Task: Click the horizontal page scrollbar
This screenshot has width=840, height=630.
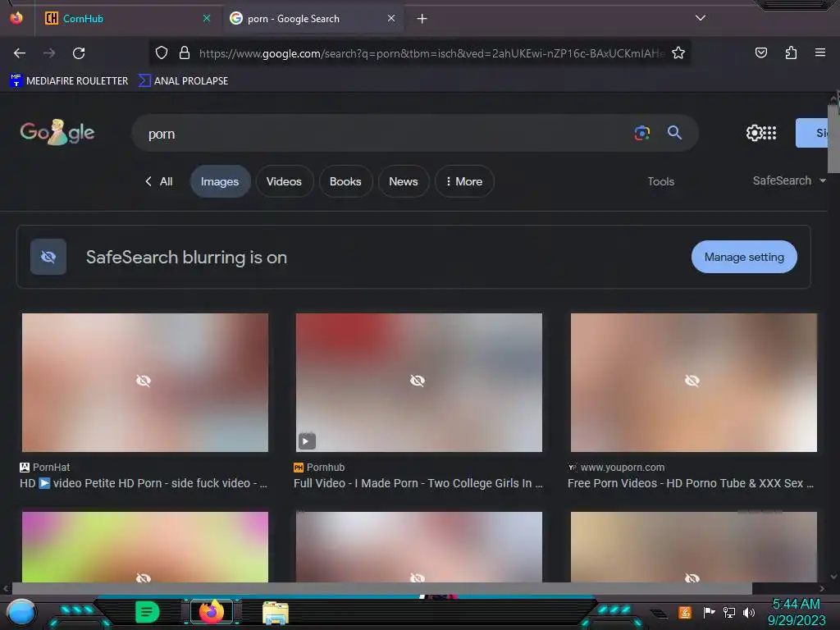Action: [x=382, y=588]
